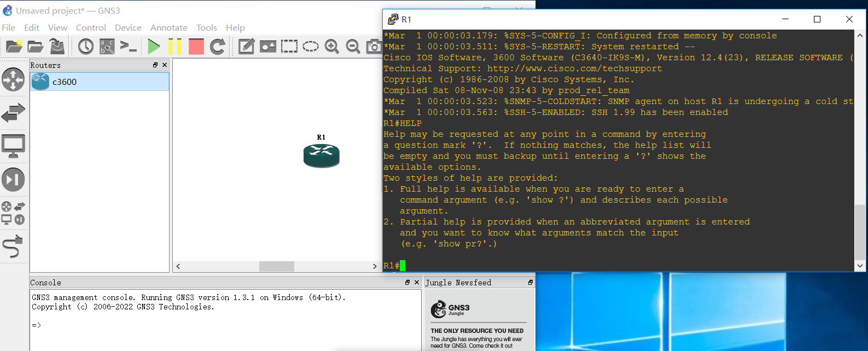Image resolution: width=868 pixels, height=351 pixels.
Task: Select the Draw an ellipse tool
Action: [311, 47]
